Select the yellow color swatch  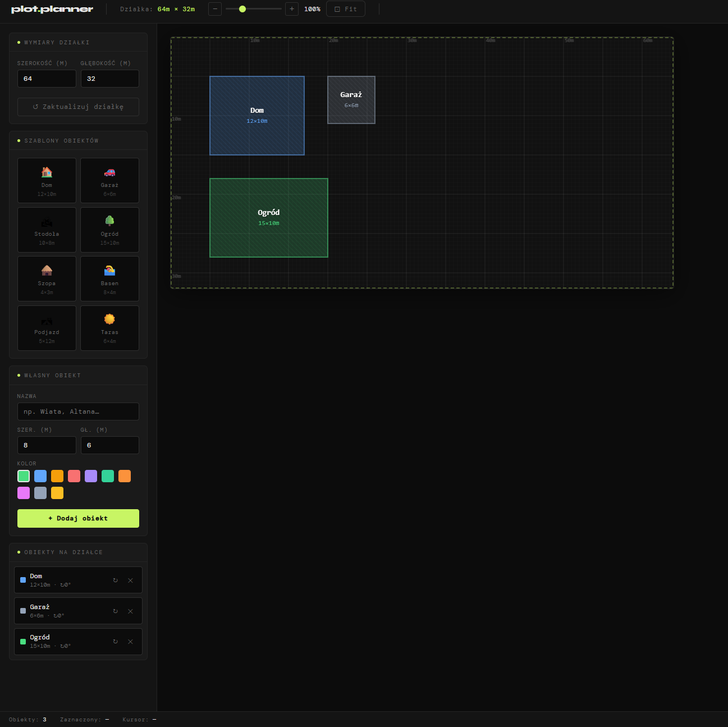coord(57,493)
